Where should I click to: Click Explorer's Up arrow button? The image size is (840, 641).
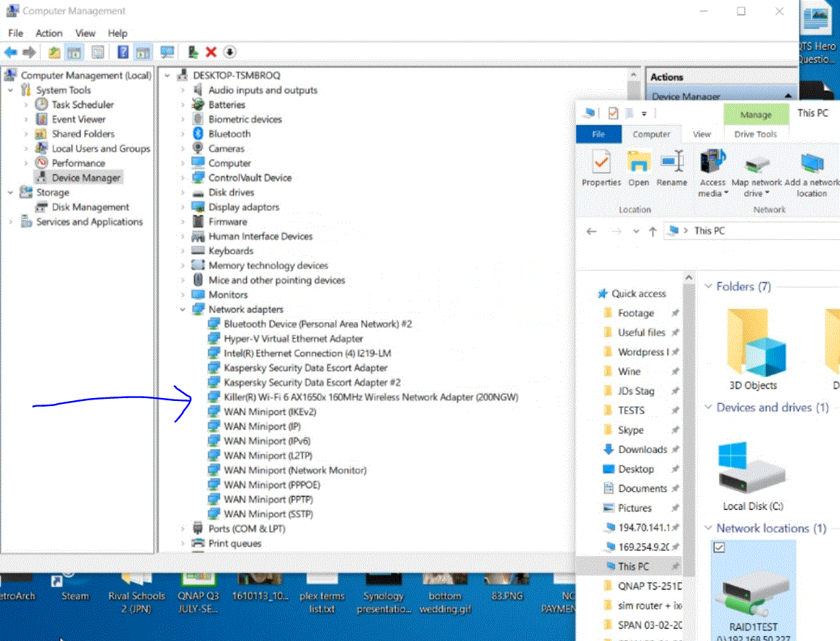[x=653, y=231]
